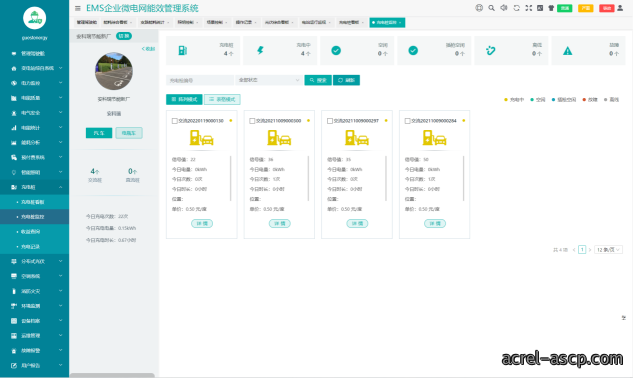Open the 收益查询 submenu item
Viewport: 633px width, 378px height.
pyautogui.click(x=34, y=232)
